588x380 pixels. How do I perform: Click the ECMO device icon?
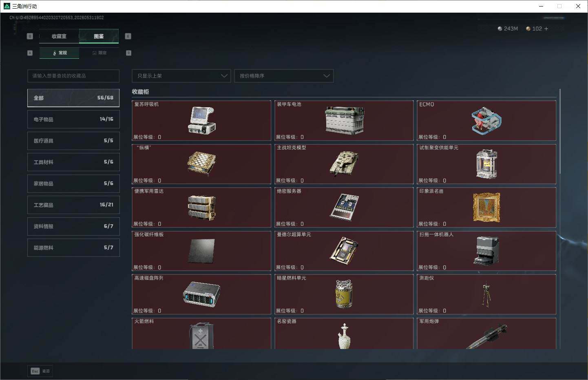486,121
